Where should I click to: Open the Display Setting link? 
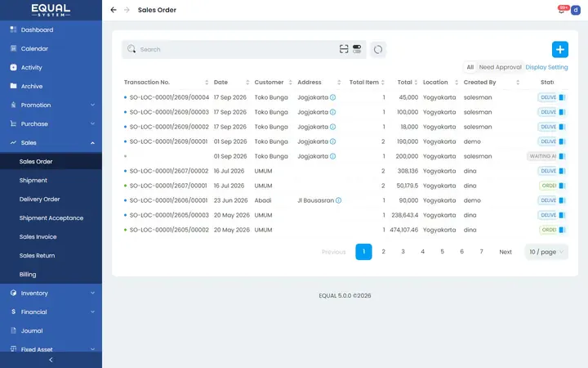pos(546,67)
